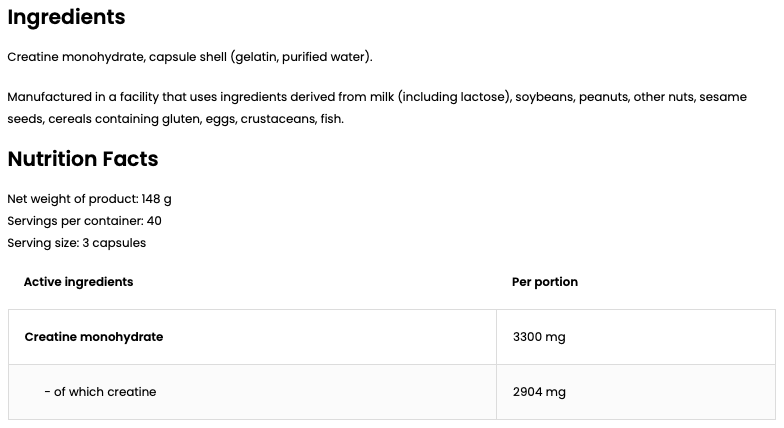
Task: Click the 2904 mg table value
Action: click(539, 392)
